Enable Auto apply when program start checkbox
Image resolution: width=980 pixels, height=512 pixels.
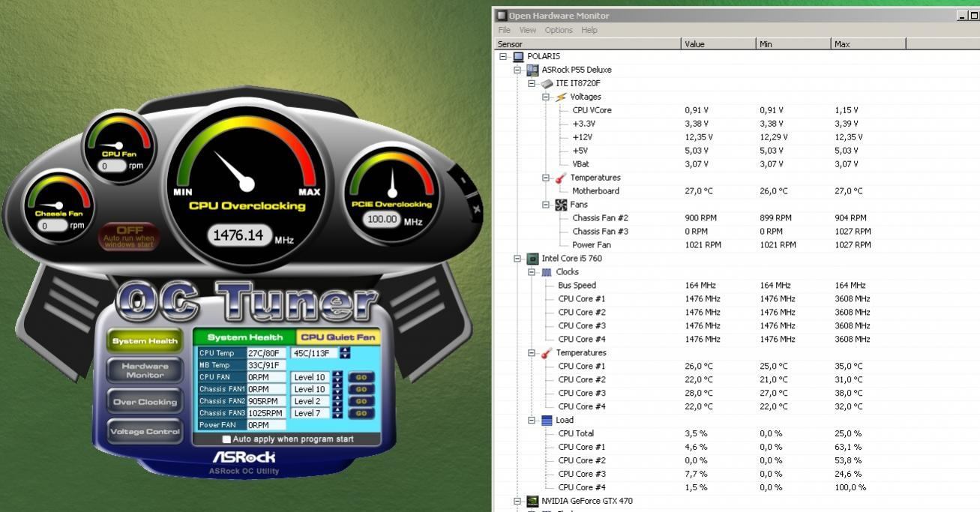[x=226, y=439]
